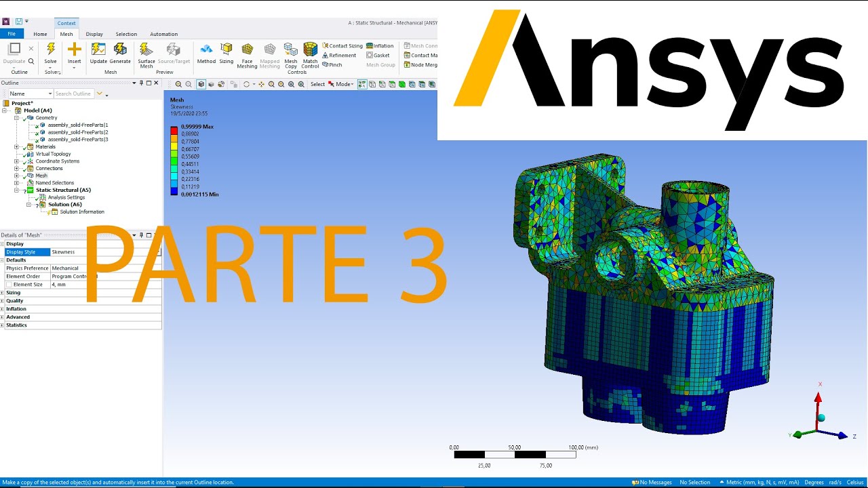Click the save icon in title bar
This screenshot has height=488, width=868.
click(x=19, y=22)
